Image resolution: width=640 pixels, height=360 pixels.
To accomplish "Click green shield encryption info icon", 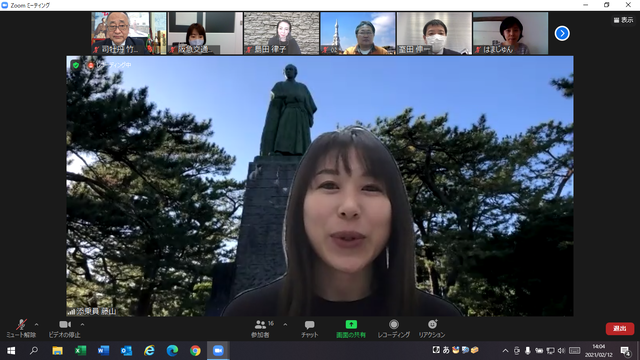I will (76, 65).
